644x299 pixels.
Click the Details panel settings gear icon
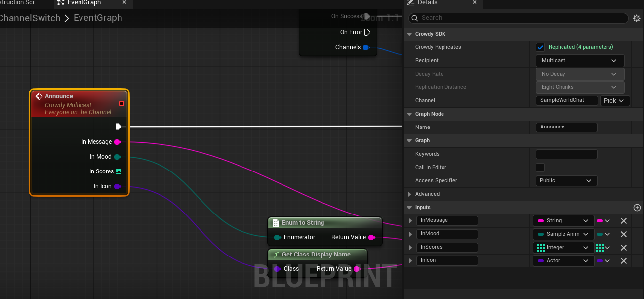coord(637,18)
